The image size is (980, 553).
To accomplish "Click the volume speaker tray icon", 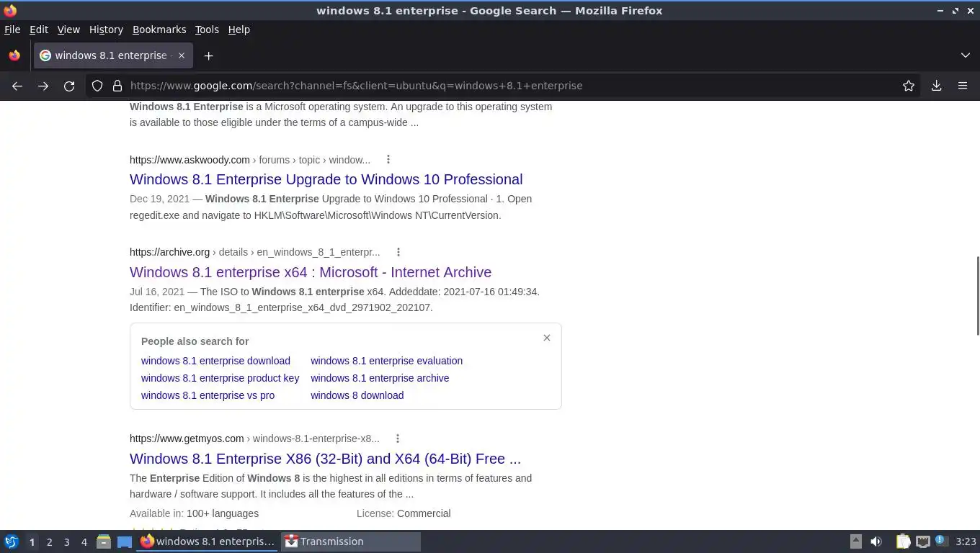I will [876, 541].
